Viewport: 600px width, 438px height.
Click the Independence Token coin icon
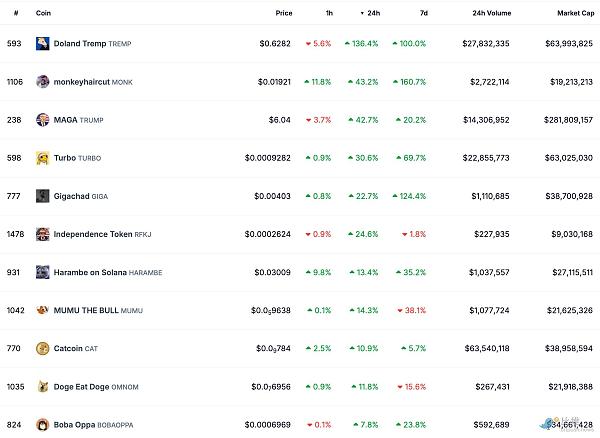pos(42,234)
